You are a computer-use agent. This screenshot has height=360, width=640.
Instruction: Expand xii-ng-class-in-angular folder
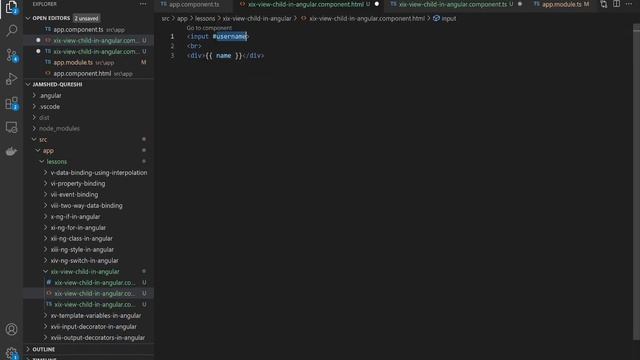81,239
